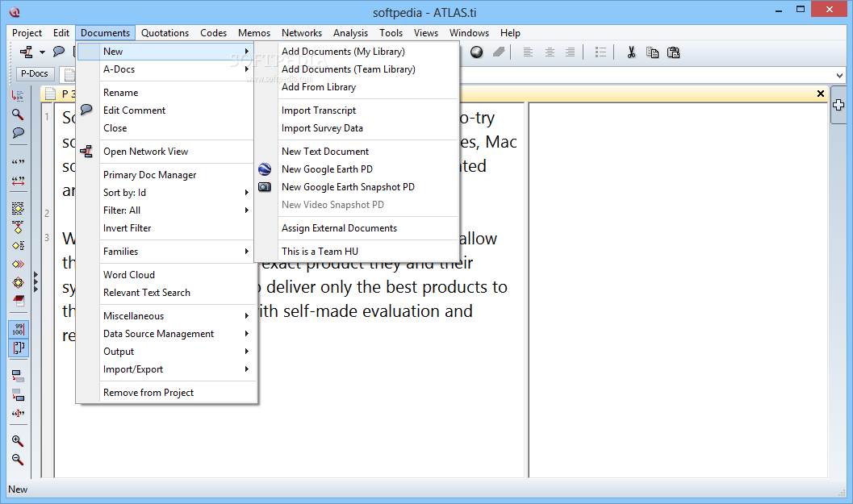
Task: Expand the Miscellaneous submenu
Action: 165,316
